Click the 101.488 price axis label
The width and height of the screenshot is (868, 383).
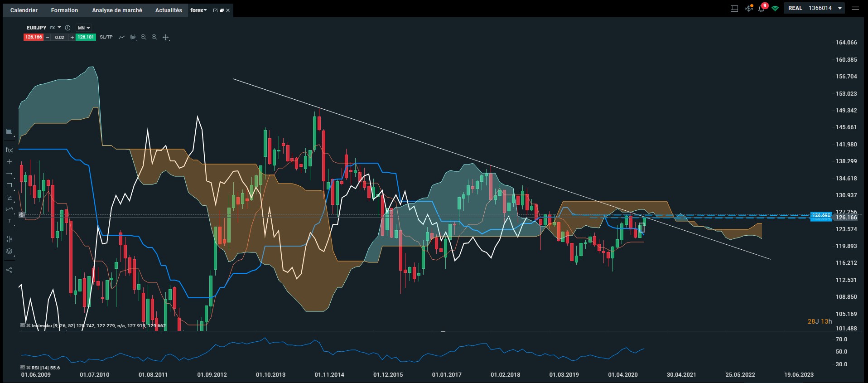pyautogui.click(x=846, y=329)
